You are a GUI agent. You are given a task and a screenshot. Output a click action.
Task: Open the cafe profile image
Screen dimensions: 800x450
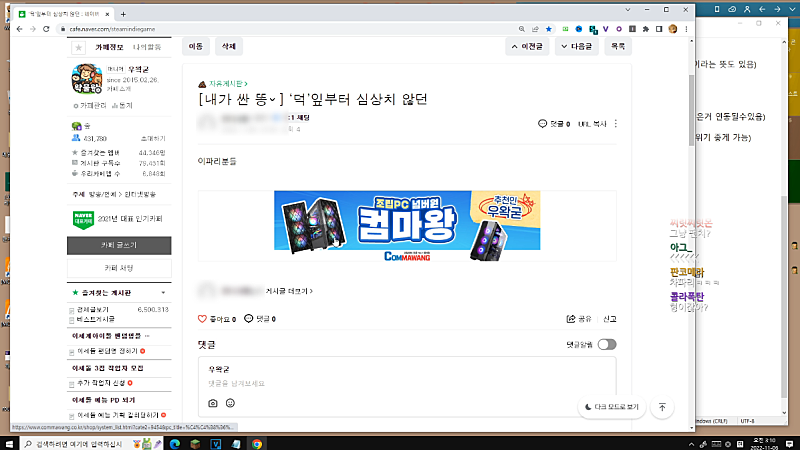pos(87,79)
